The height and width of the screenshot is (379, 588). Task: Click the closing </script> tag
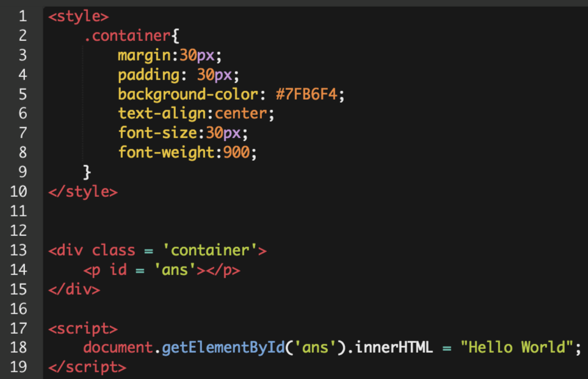click(x=87, y=367)
